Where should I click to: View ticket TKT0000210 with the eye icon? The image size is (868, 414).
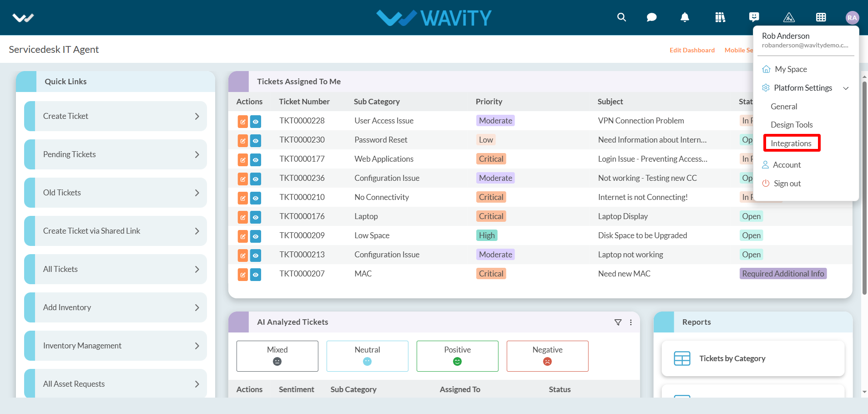(x=256, y=198)
